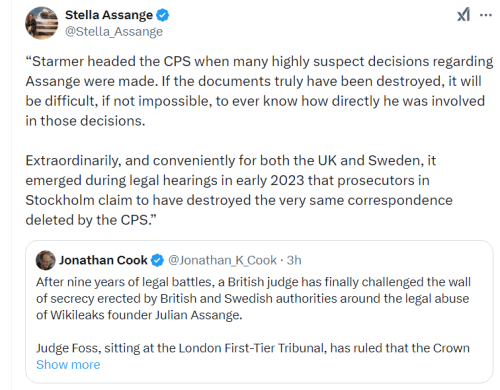Click the line ending 'deleted by the CPS.'
The width and height of the screenshot is (500, 390).
pyautogui.click(x=91, y=220)
